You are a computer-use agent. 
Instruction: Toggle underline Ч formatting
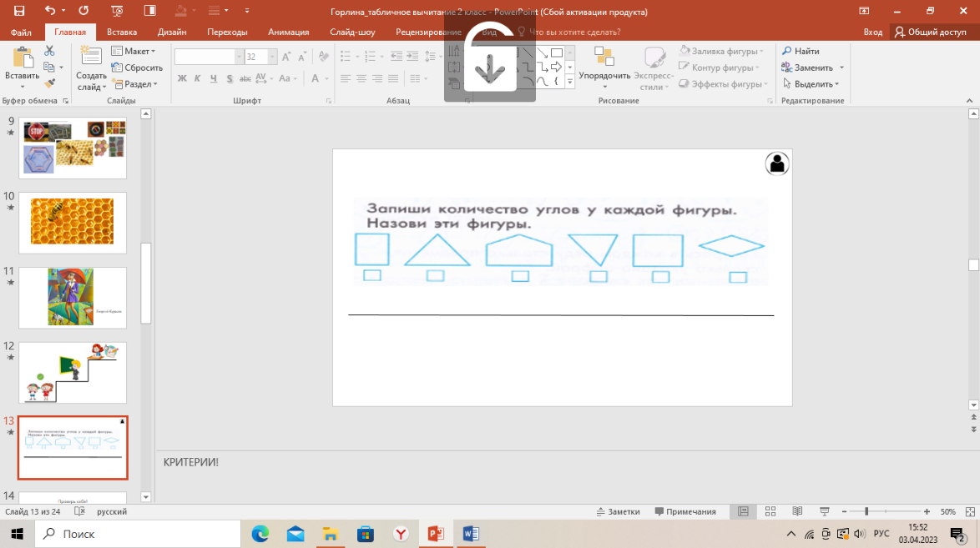pyautogui.click(x=214, y=78)
